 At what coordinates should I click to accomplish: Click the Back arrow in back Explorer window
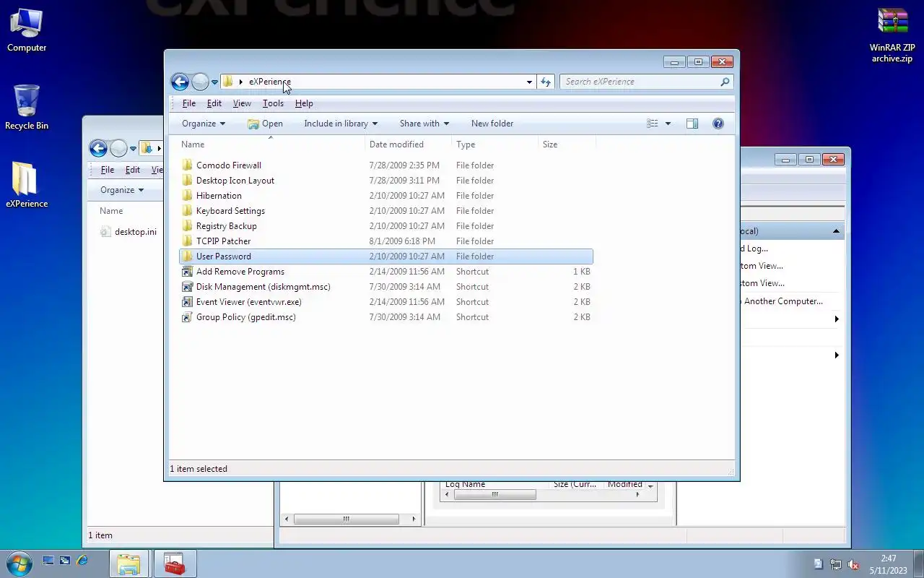point(98,149)
